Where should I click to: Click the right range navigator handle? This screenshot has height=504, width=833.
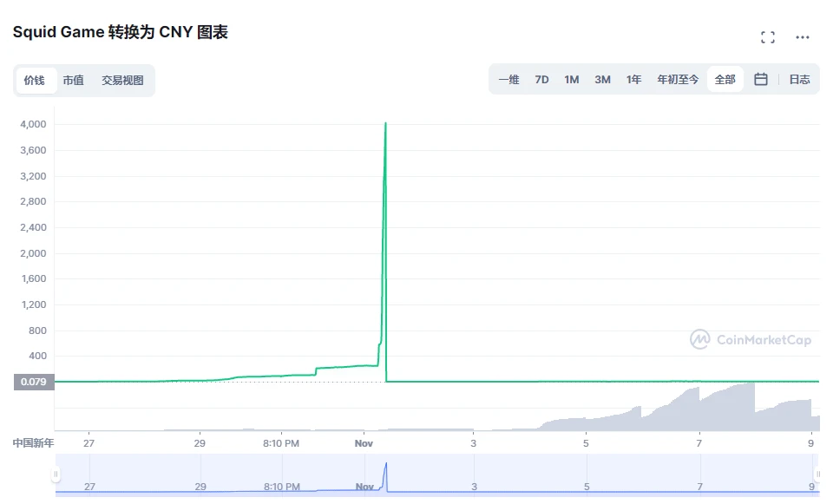817,474
